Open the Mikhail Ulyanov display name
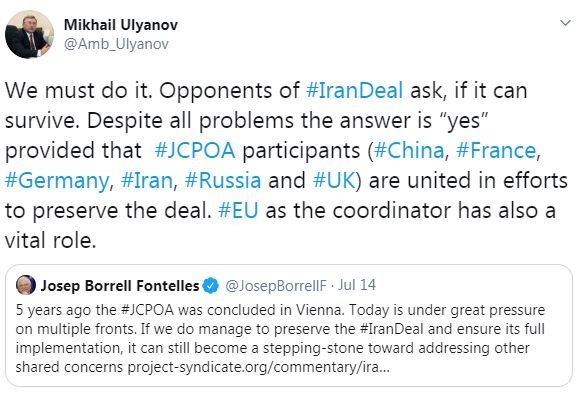The height and width of the screenshot is (394, 585). click(121, 25)
